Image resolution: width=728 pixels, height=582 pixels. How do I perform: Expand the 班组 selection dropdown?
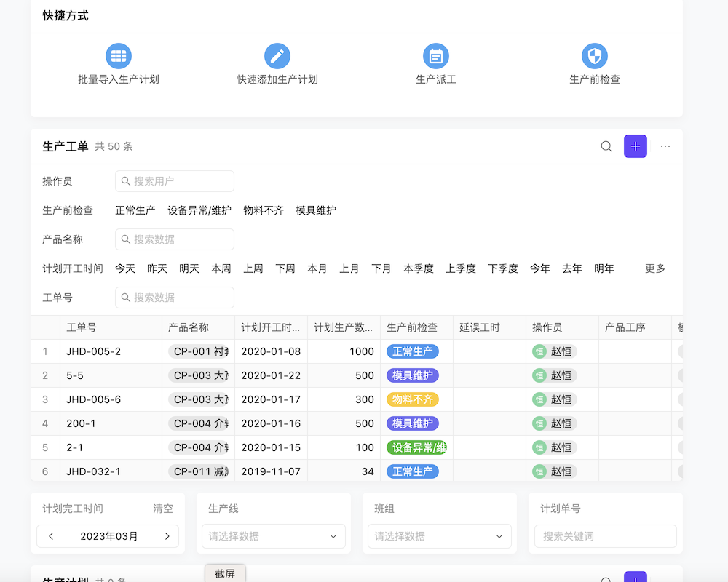(439, 536)
